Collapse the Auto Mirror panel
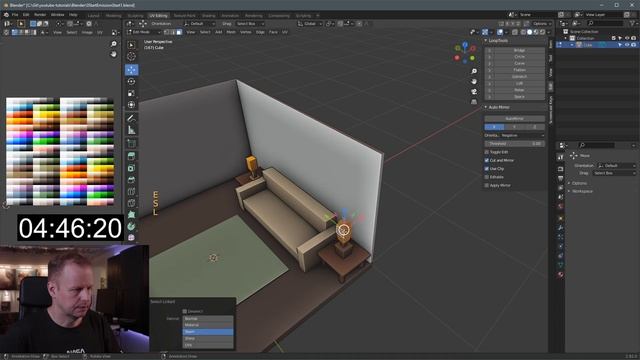The height and width of the screenshot is (360, 640). point(486,107)
